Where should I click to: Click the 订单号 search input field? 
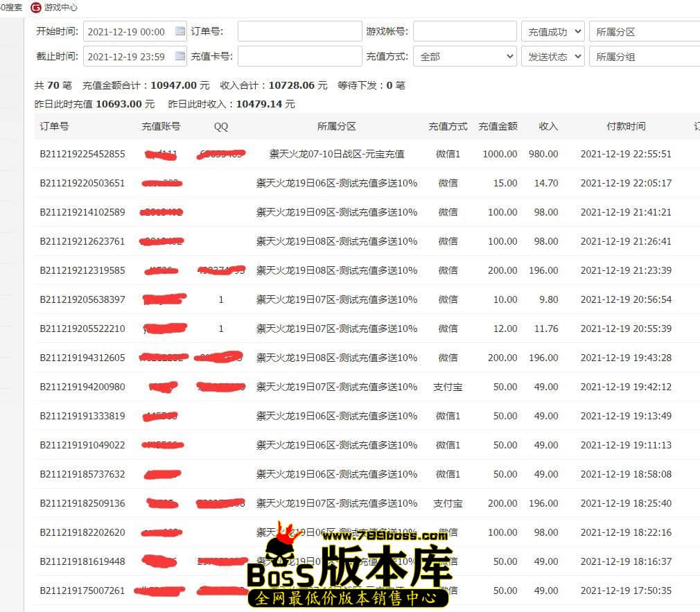(299, 32)
